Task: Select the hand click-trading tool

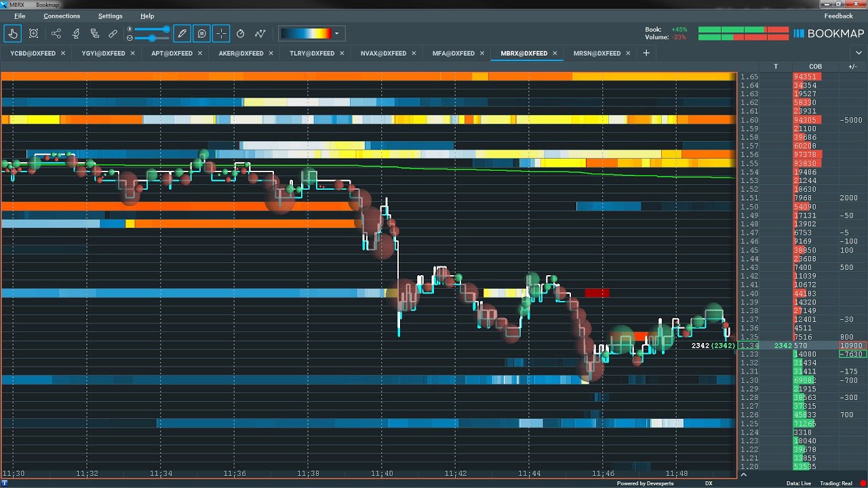Action: pyautogui.click(x=13, y=33)
